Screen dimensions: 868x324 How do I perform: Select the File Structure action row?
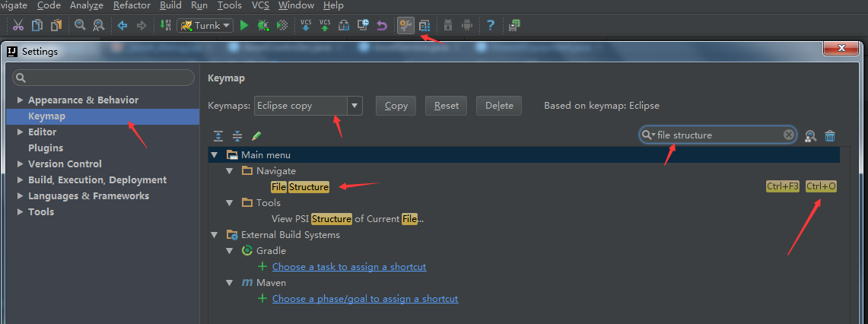523,187
